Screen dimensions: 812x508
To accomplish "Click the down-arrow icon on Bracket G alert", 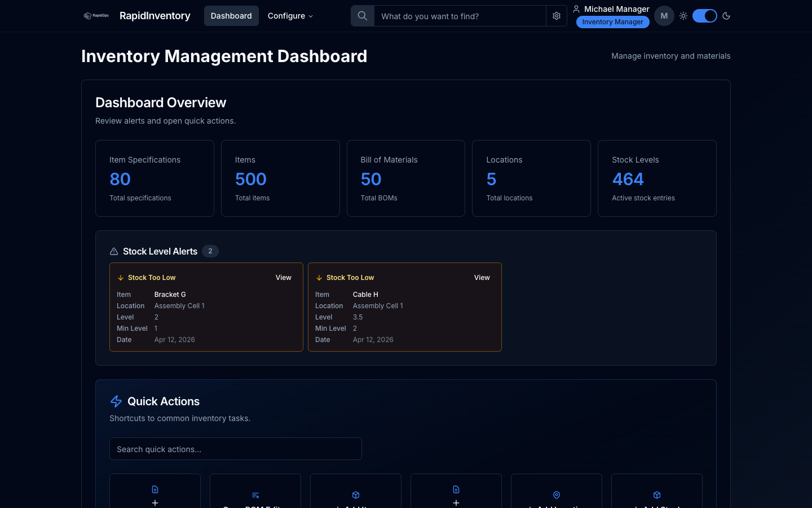I will (121, 278).
